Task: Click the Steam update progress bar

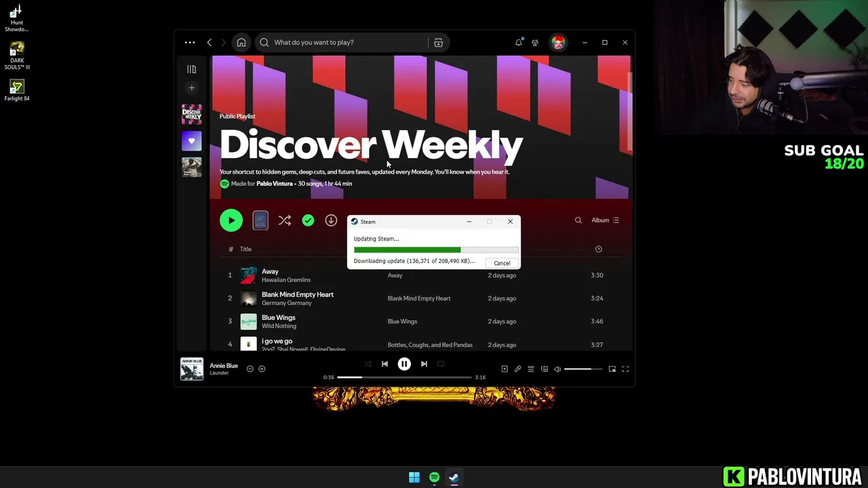Action: tap(436, 250)
